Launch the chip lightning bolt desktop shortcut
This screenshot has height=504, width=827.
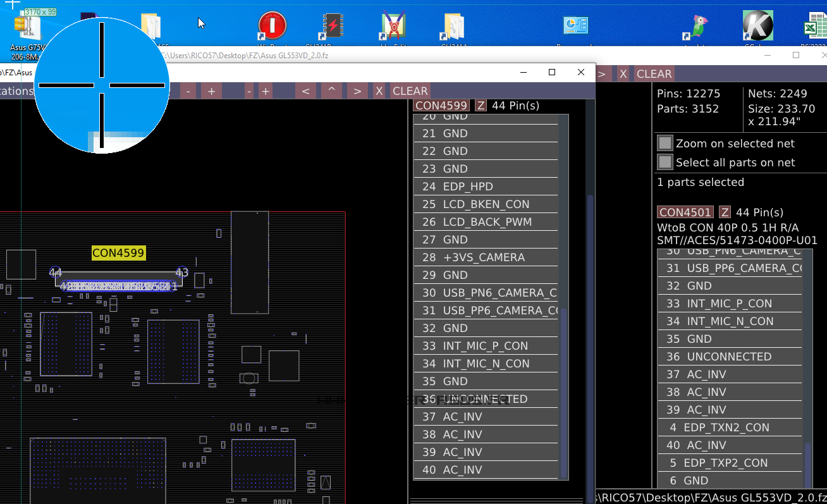333,27
